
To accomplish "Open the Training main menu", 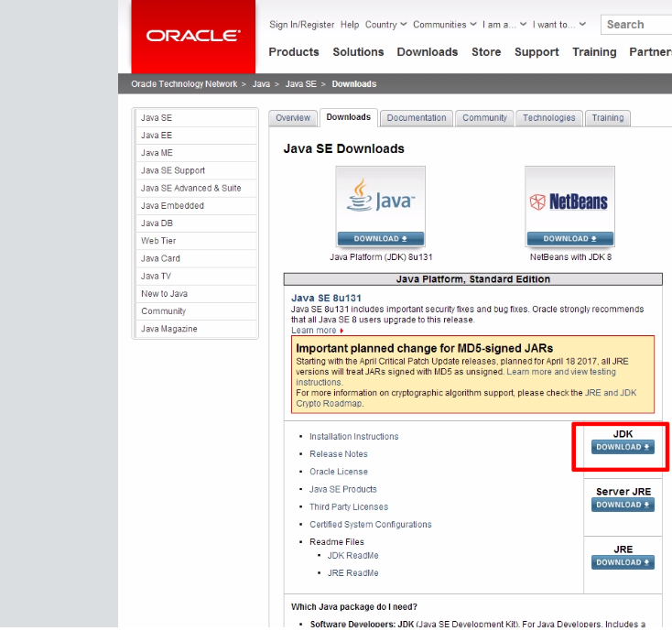I will pos(594,52).
